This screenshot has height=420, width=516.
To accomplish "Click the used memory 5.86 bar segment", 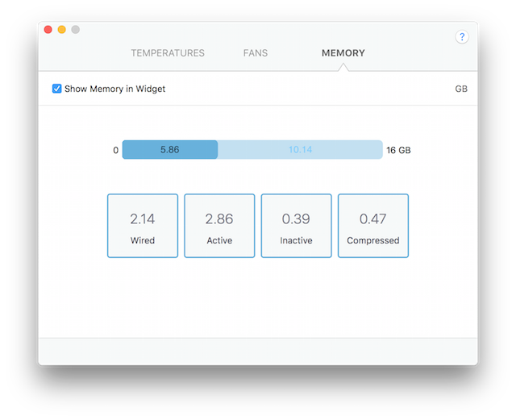I will [170, 150].
